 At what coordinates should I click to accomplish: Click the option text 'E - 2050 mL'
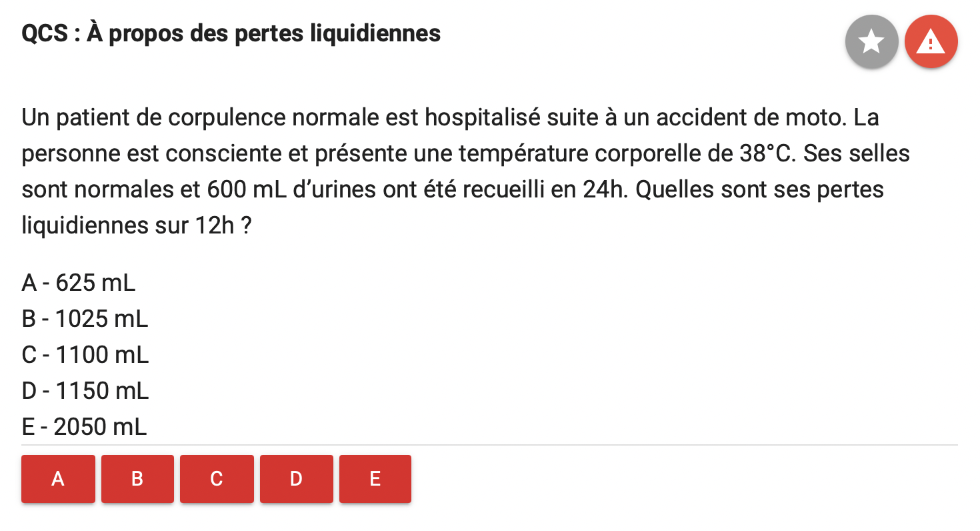(x=84, y=426)
